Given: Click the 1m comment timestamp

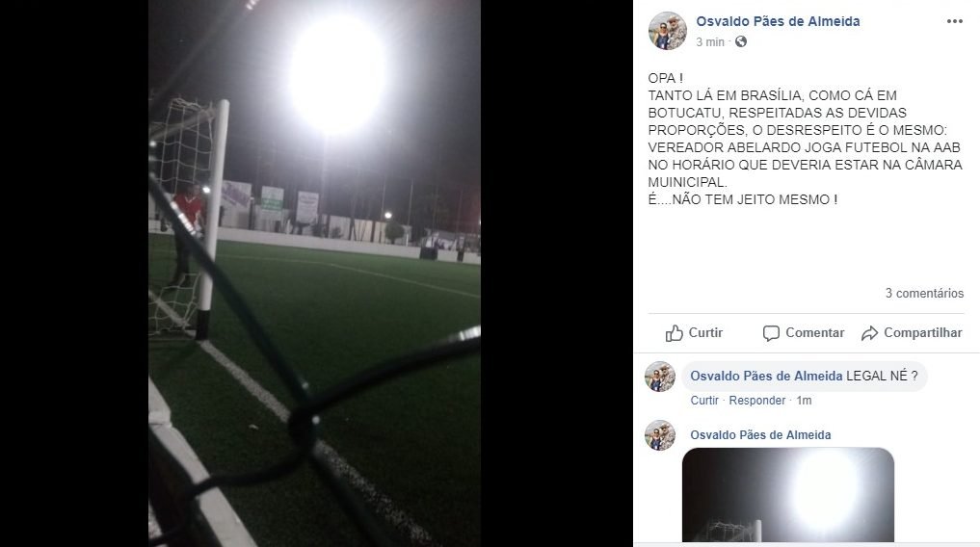Looking at the screenshot, I should [804, 401].
